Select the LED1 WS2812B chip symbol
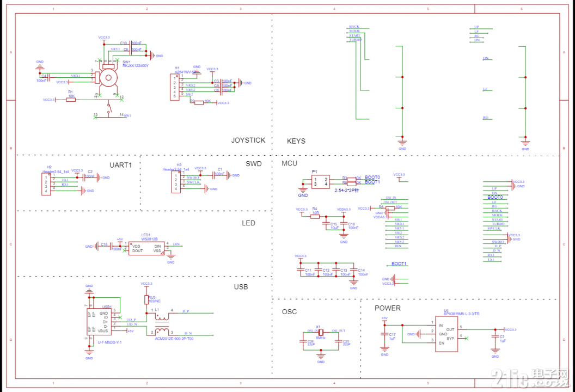This screenshot has width=575, height=392. [146, 248]
